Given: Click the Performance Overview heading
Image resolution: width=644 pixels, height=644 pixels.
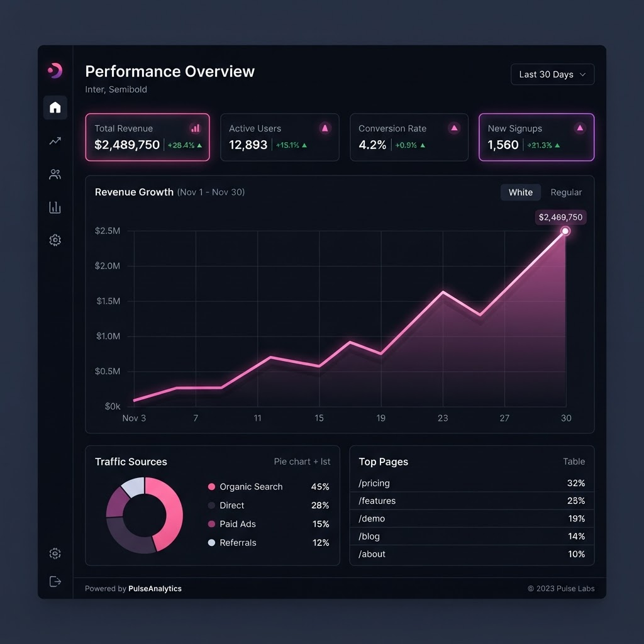Looking at the screenshot, I should point(170,72).
